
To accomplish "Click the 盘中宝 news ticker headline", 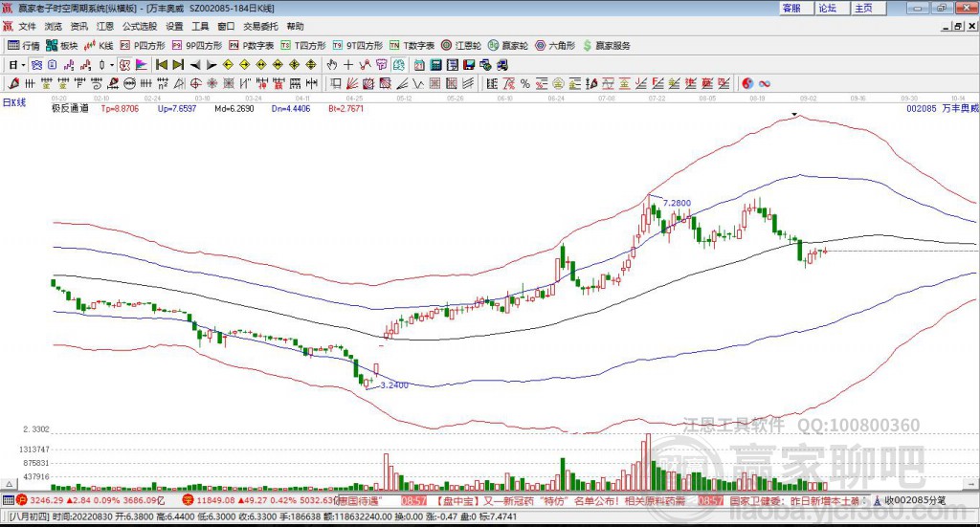I will click(x=559, y=500).
